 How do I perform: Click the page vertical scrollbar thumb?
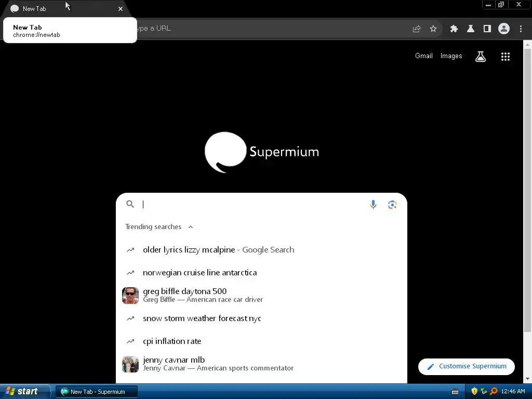(528, 190)
